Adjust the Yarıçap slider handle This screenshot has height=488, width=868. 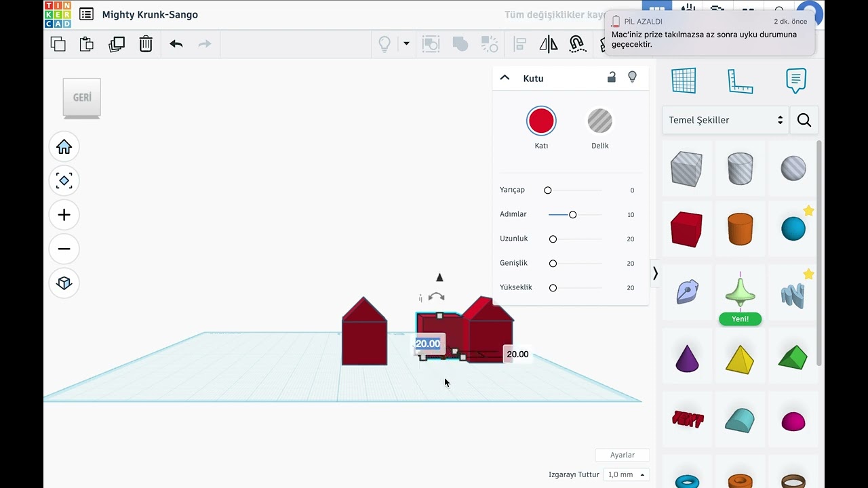(x=548, y=190)
